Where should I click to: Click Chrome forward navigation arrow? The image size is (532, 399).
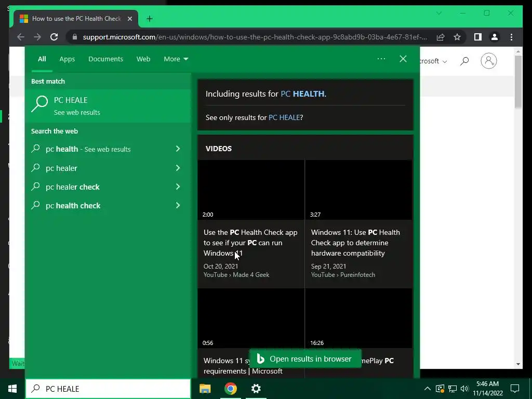[37, 37]
